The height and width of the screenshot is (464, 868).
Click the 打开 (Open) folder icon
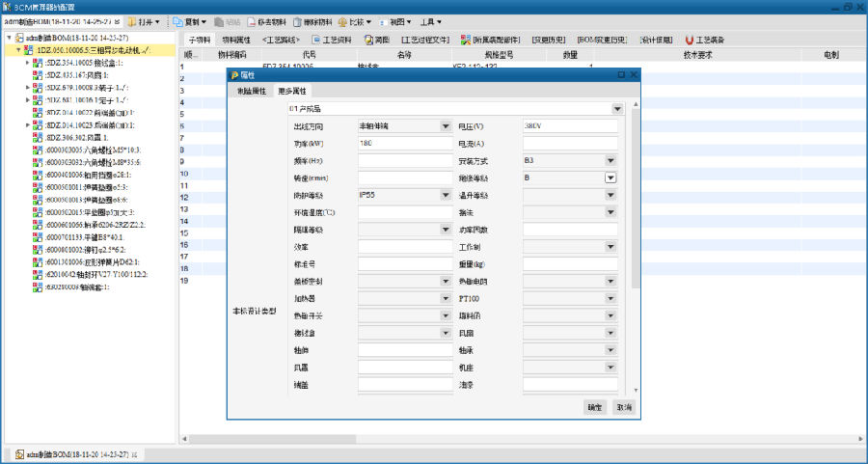coord(133,21)
